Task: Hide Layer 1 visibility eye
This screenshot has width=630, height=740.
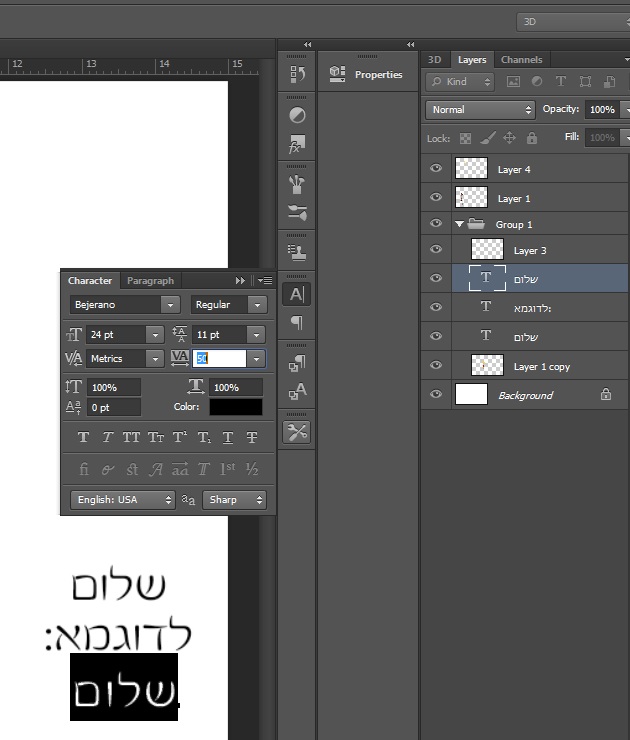Action: (x=436, y=197)
